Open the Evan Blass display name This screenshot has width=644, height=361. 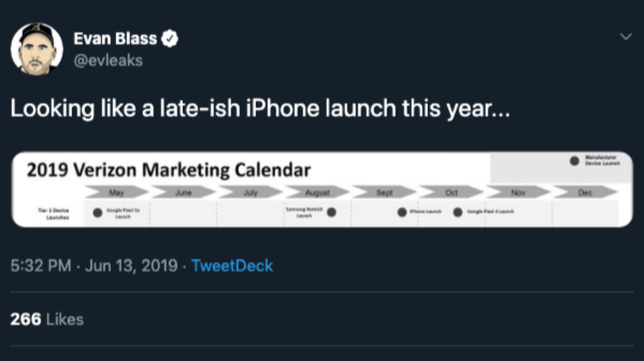(115, 39)
